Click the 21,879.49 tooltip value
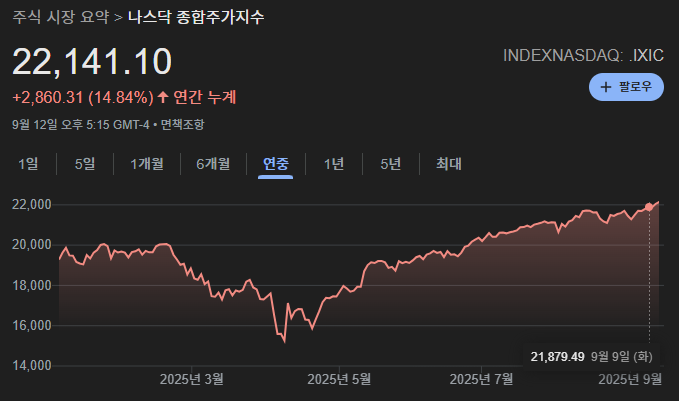The height and width of the screenshot is (401, 679). pos(557,356)
